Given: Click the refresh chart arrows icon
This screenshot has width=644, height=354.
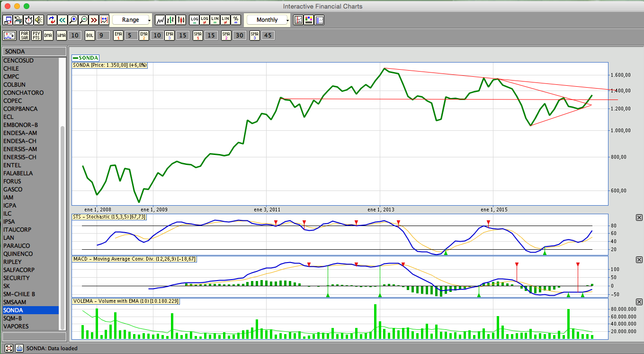Looking at the screenshot, I should coord(52,20).
